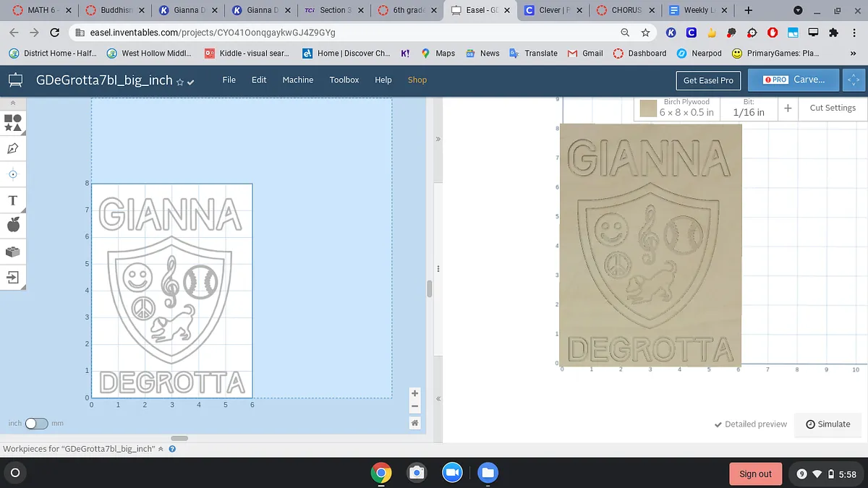Click the jog machine arrows button
This screenshot has width=868, height=488.
click(x=854, y=80)
